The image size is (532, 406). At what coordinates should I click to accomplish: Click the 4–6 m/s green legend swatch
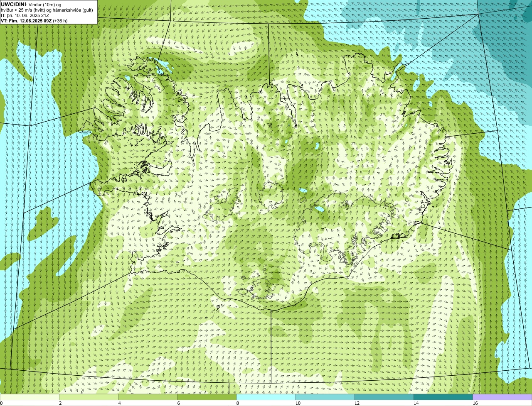(148, 397)
